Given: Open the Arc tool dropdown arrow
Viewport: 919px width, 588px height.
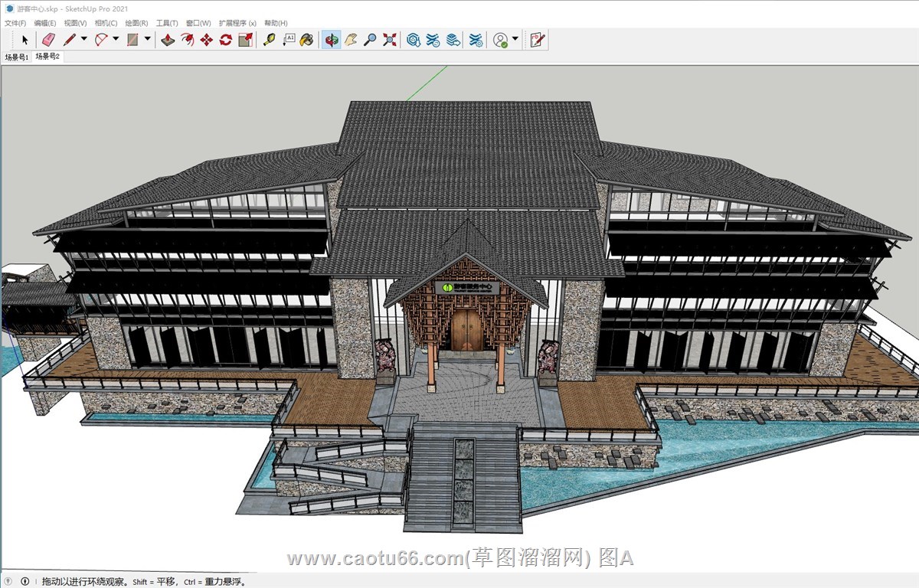Looking at the screenshot, I should tap(116, 40).
